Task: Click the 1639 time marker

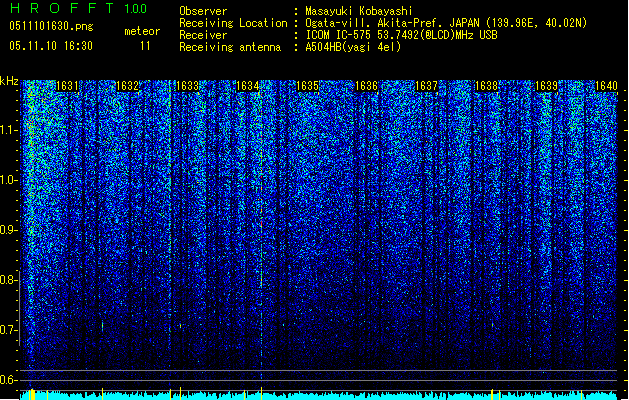Action: [x=546, y=86]
